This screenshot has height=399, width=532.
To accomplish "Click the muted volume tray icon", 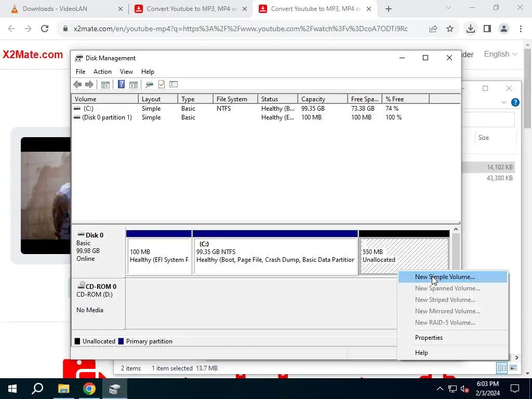I will pyautogui.click(x=465, y=389).
